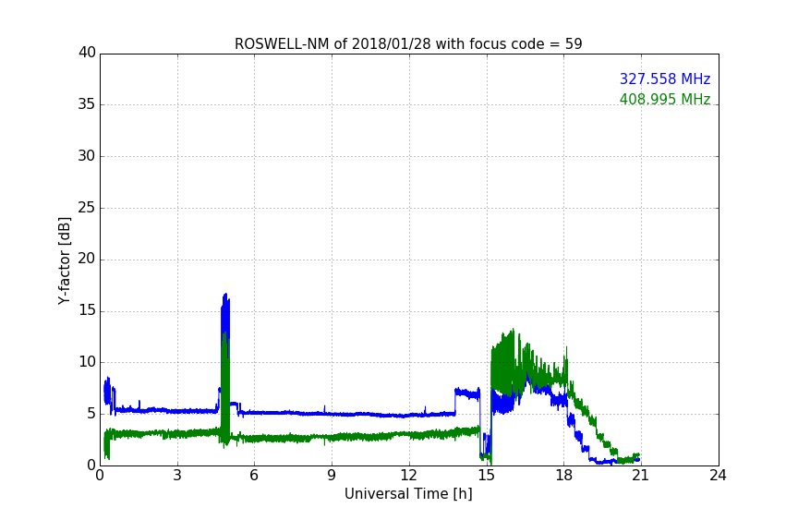798x532 pixels.
Task: Click the blue raised step between hours 14 and 15
Action: [x=467, y=393]
